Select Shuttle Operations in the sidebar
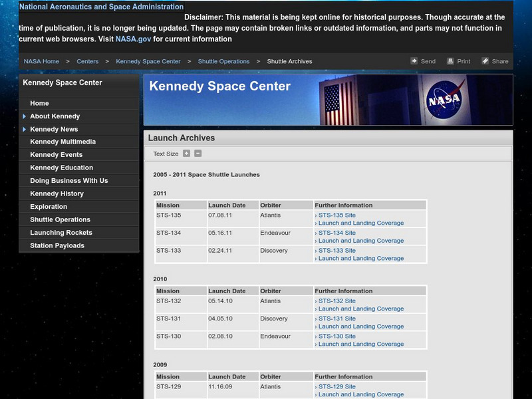This screenshot has width=532, height=399. 60,219
